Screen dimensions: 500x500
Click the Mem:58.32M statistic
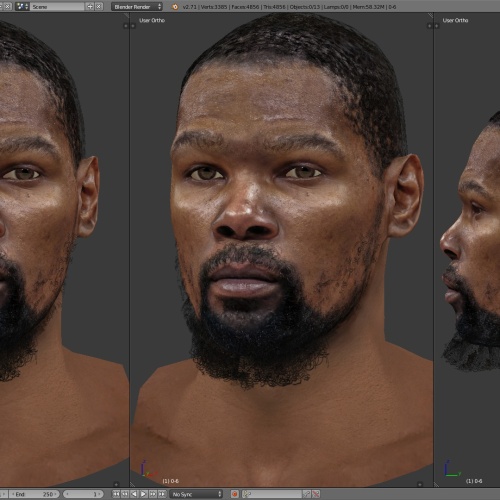coord(368,7)
